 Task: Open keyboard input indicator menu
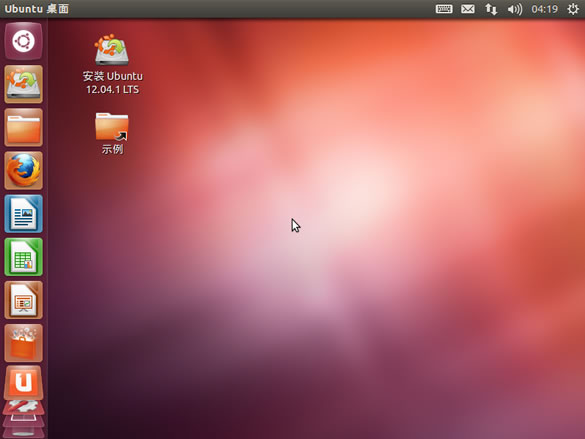pos(444,9)
